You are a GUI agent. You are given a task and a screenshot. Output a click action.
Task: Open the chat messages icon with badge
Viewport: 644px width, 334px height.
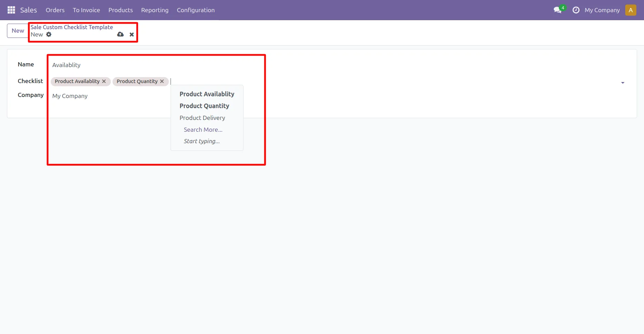tap(558, 10)
